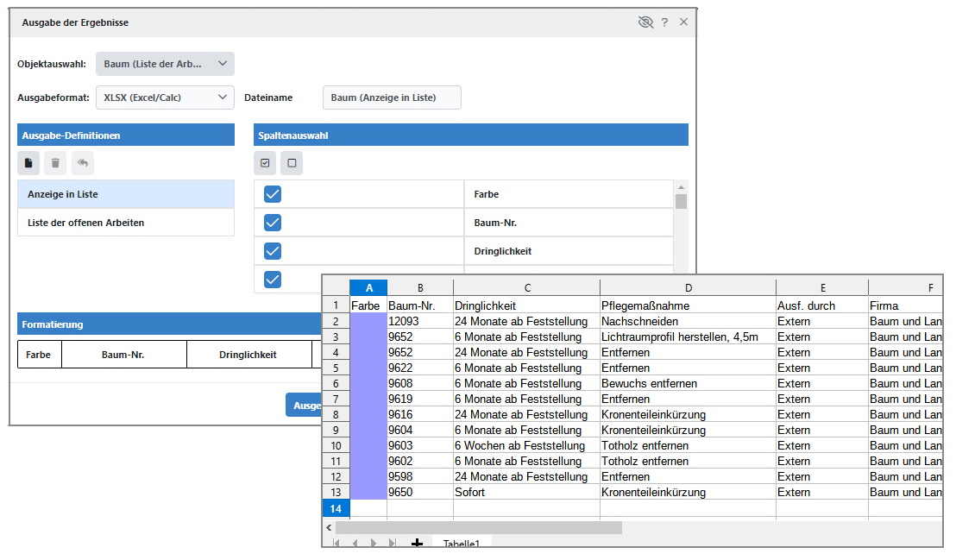Click the reply-all arrow icon under Ausgabe-Definitionen

coord(82,163)
